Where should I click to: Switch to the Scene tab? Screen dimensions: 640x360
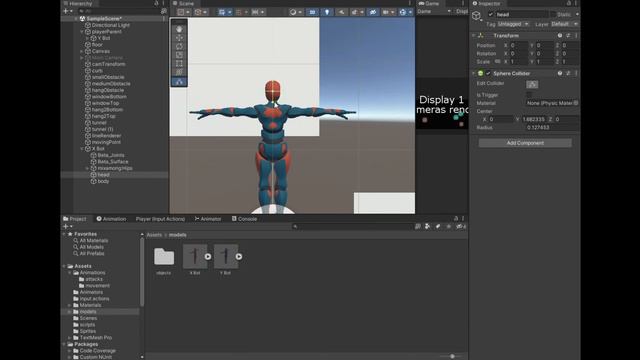(x=184, y=3)
